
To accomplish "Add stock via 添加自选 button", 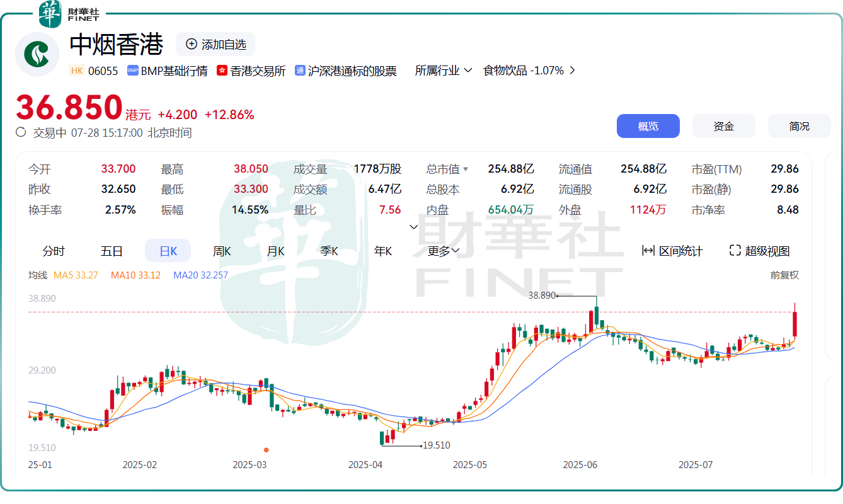I will tap(215, 44).
